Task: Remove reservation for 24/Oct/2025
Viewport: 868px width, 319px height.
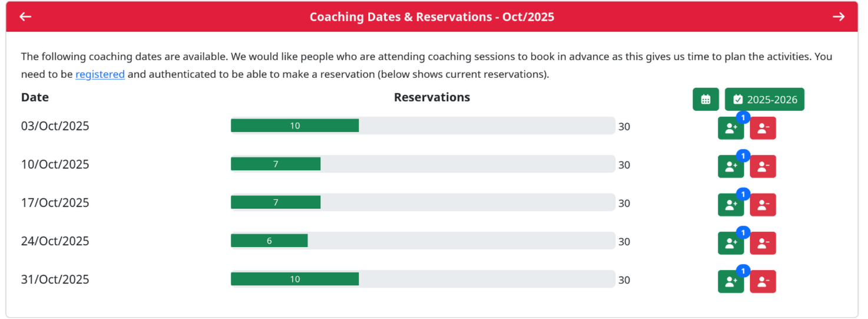Action: tap(763, 244)
